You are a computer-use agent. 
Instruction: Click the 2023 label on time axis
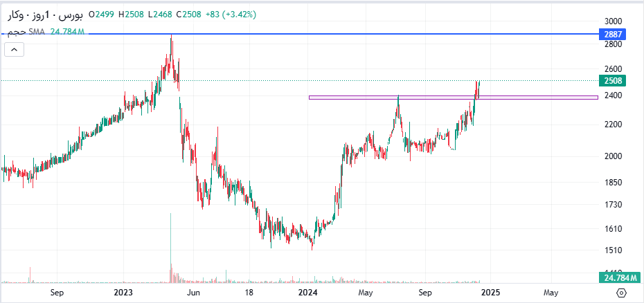tap(123, 293)
